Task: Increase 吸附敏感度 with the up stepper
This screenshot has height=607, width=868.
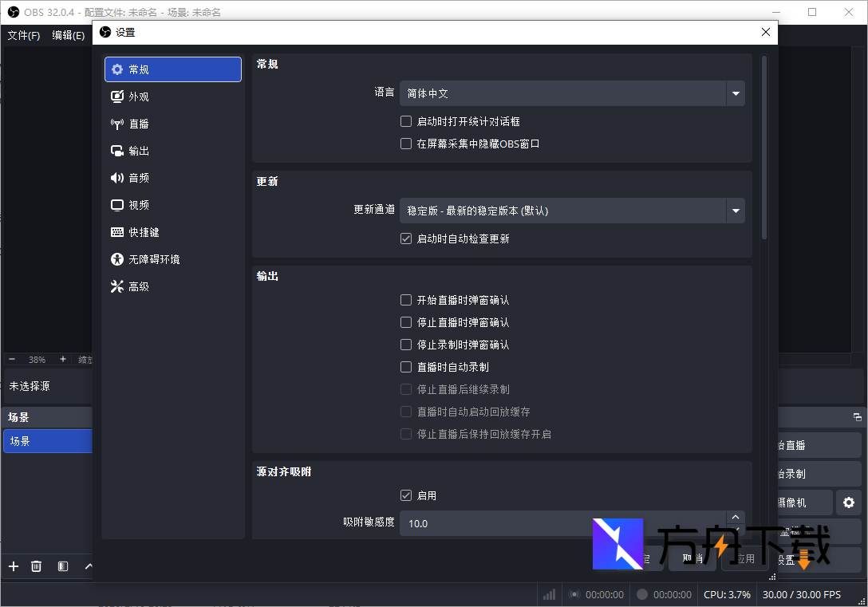Action: click(x=735, y=516)
